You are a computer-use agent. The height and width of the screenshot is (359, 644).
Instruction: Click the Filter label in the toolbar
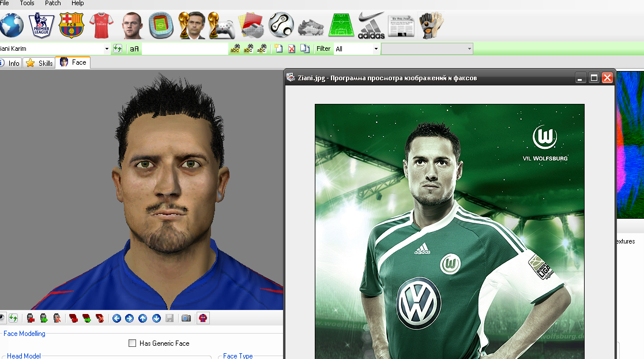[x=323, y=48]
